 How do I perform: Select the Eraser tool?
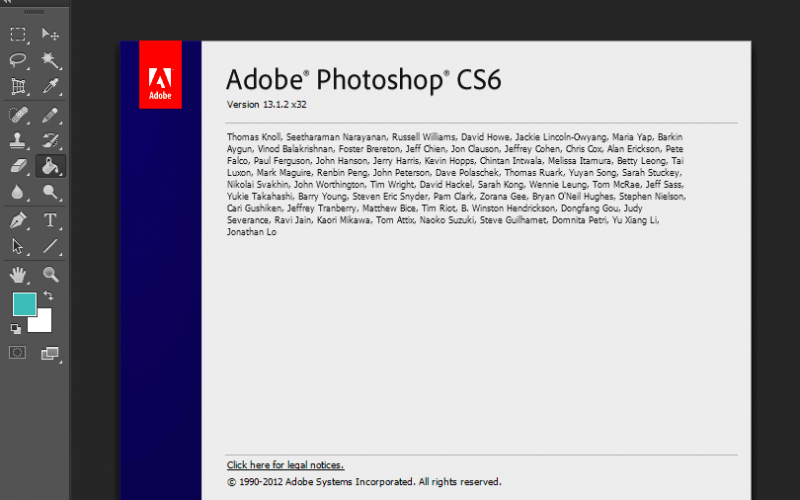[x=18, y=166]
